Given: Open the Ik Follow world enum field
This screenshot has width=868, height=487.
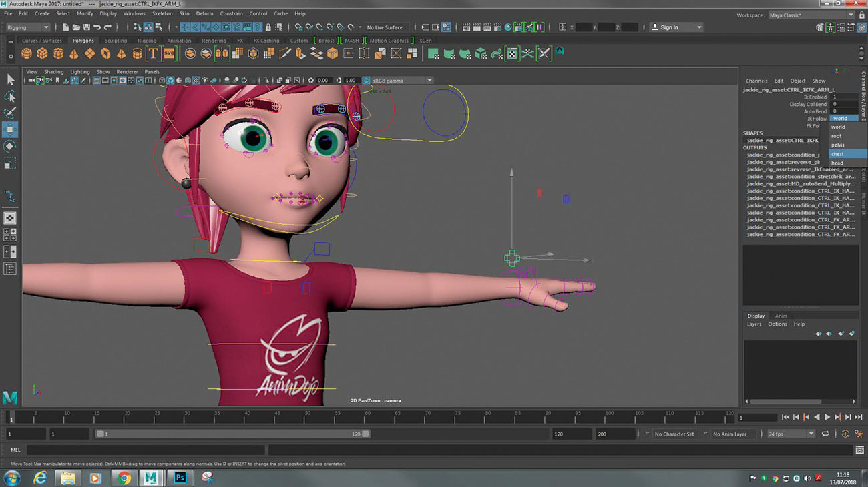Looking at the screenshot, I should click(844, 119).
